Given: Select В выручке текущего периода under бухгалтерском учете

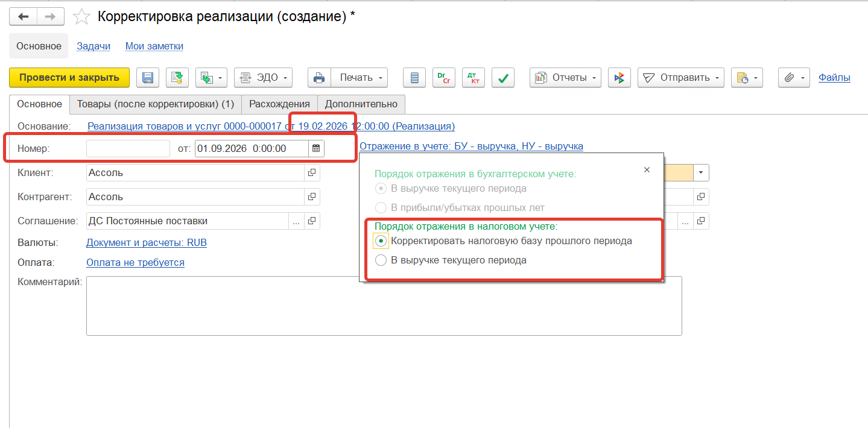Looking at the screenshot, I should [x=450, y=189].
